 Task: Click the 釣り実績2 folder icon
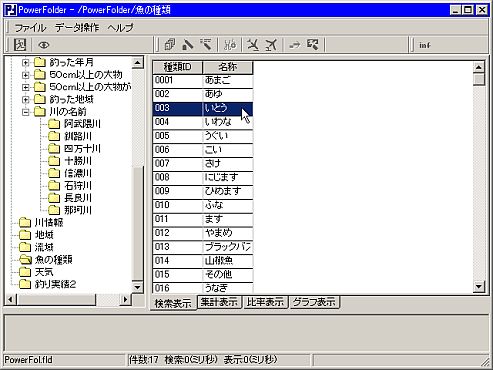[25, 284]
